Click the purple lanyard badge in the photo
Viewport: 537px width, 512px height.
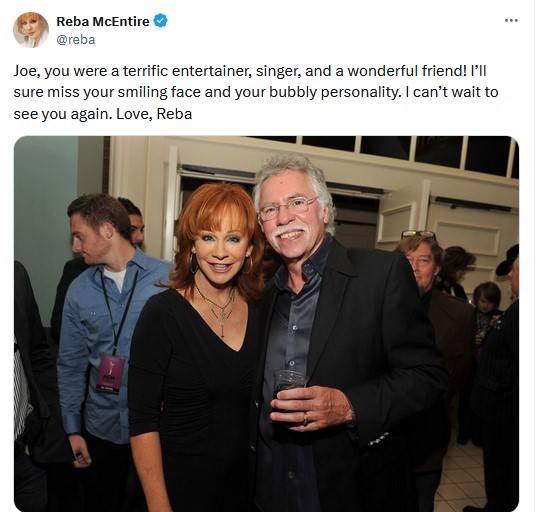(110, 373)
